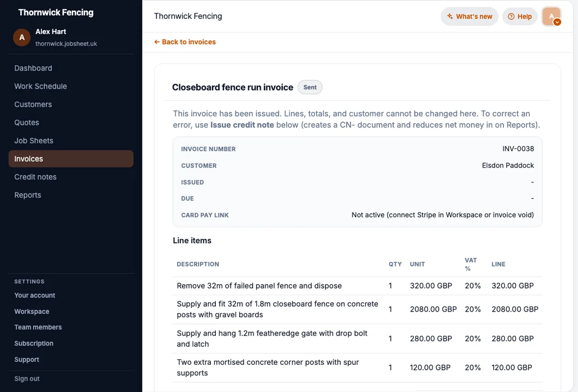This screenshot has width=578, height=392.
Task: Open Workspace settings
Action: click(32, 312)
